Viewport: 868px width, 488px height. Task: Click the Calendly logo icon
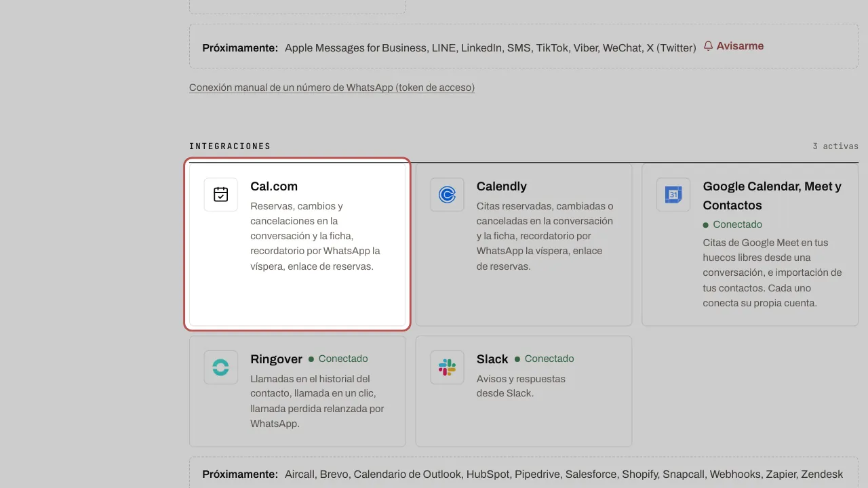447,195
